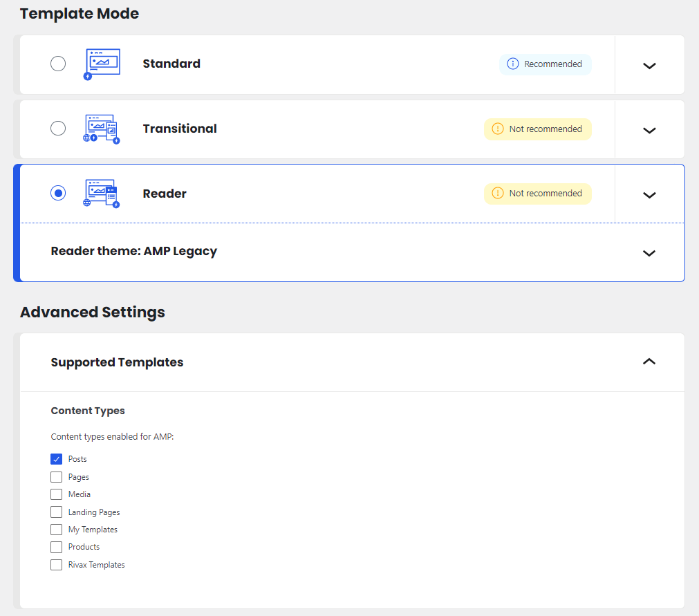Expand the Reader mode details chevron
This screenshot has width=699, height=616.
coord(649,195)
